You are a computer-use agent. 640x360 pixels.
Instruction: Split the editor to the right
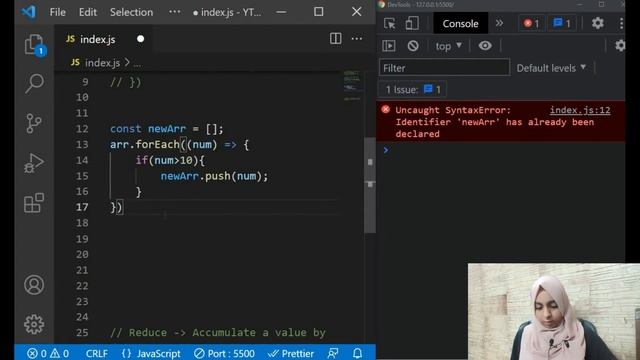coord(336,38)
